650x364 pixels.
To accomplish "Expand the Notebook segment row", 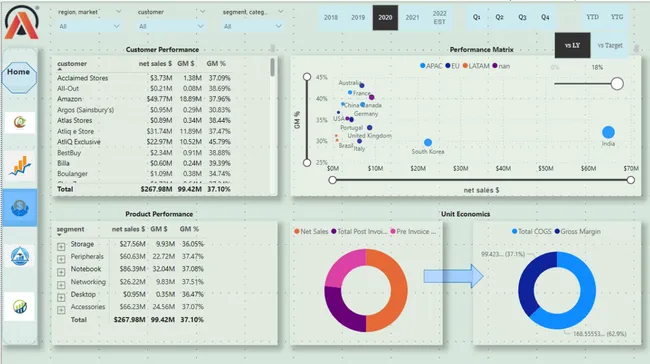I will 61,272.
